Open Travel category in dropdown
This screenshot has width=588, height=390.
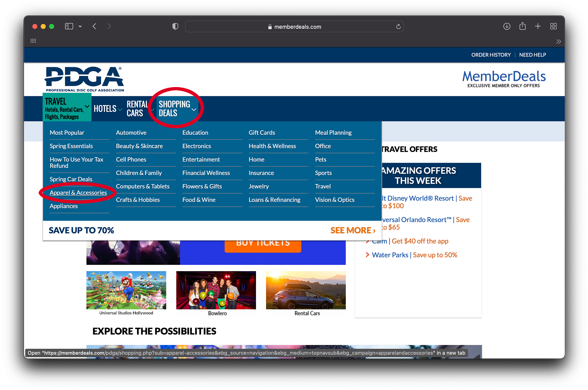(323, 186)
